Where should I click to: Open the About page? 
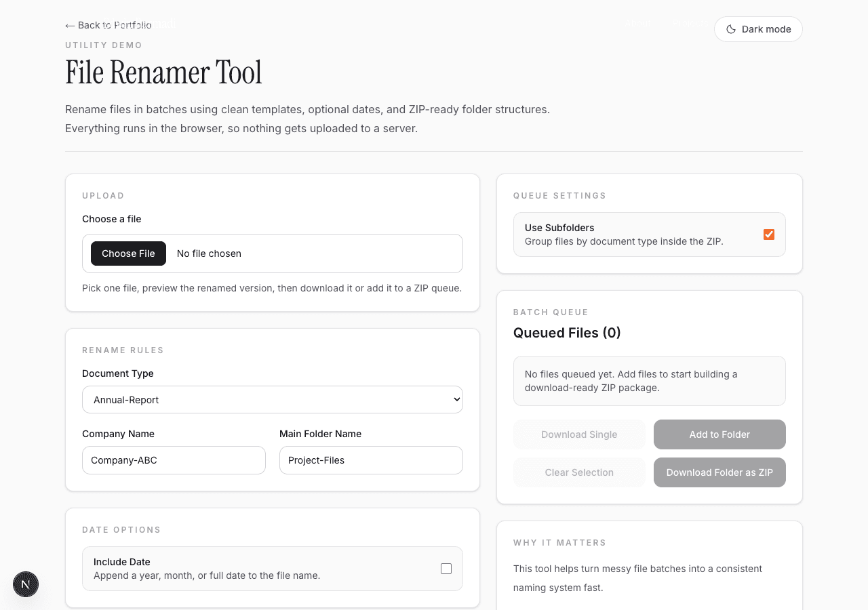(x=637, y=23)
